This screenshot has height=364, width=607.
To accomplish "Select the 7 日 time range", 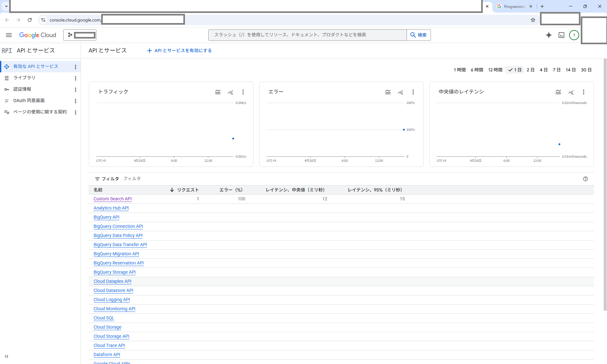I will (556, 70).
